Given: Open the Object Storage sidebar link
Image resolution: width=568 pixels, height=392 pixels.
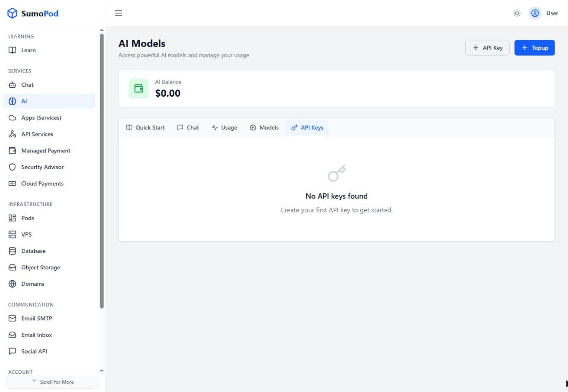Looking at the screenshot, I should click(49, 268).
